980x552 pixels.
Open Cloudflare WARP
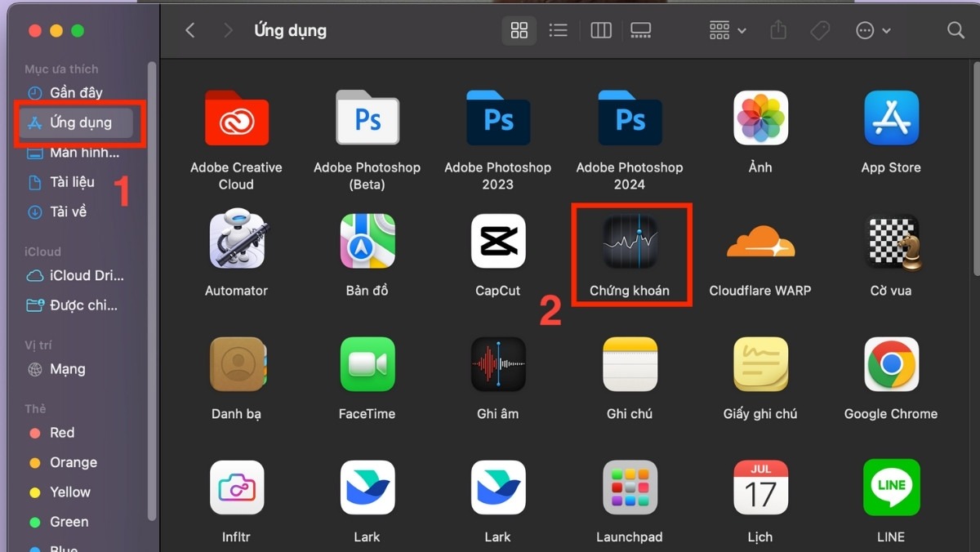click(x=760, y=243)
